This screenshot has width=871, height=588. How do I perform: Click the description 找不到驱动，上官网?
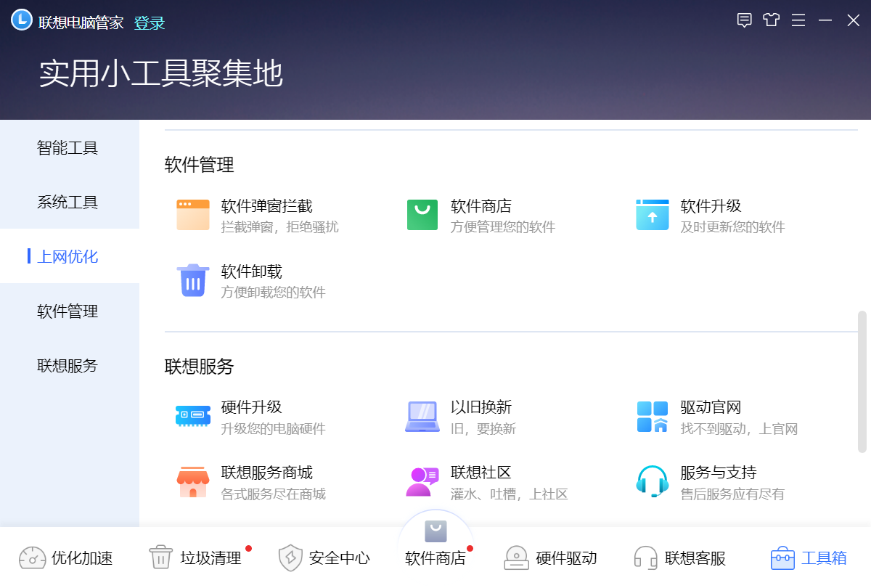coord(740,428)
